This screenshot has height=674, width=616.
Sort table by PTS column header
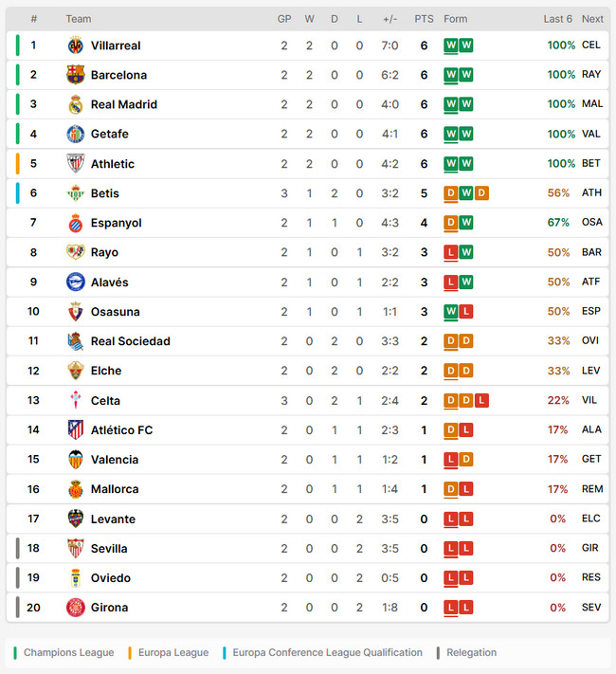424,19
